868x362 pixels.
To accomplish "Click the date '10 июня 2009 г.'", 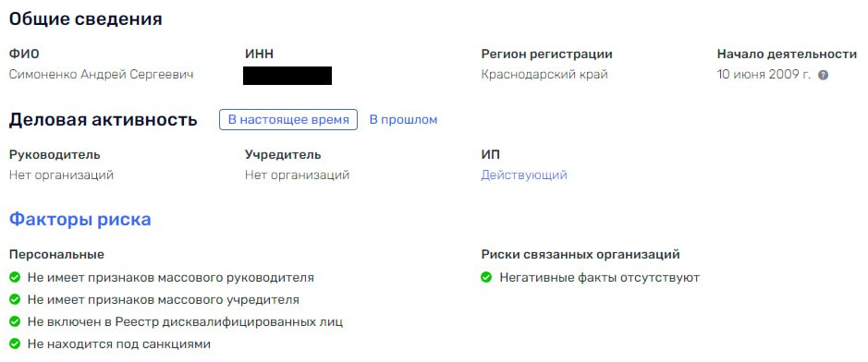I will pyautogui.click(x=764, y=75).
